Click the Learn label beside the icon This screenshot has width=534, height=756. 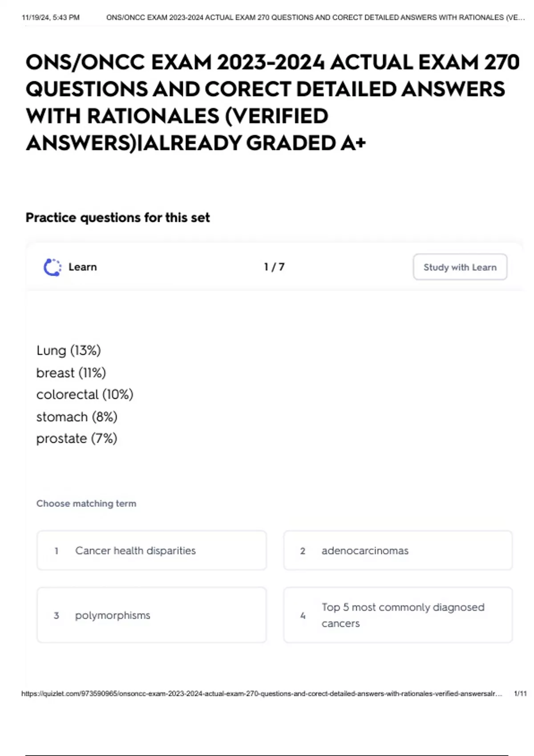point(83,267)
